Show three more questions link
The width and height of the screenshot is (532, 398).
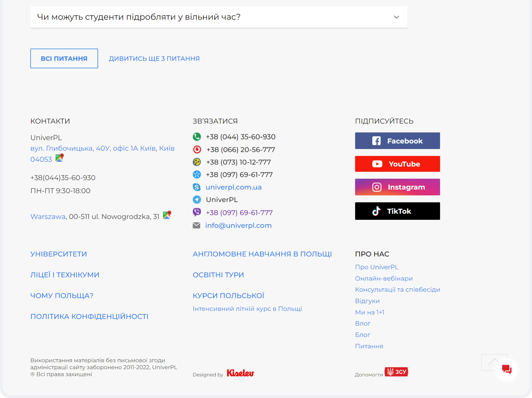[x=154, y=59]
